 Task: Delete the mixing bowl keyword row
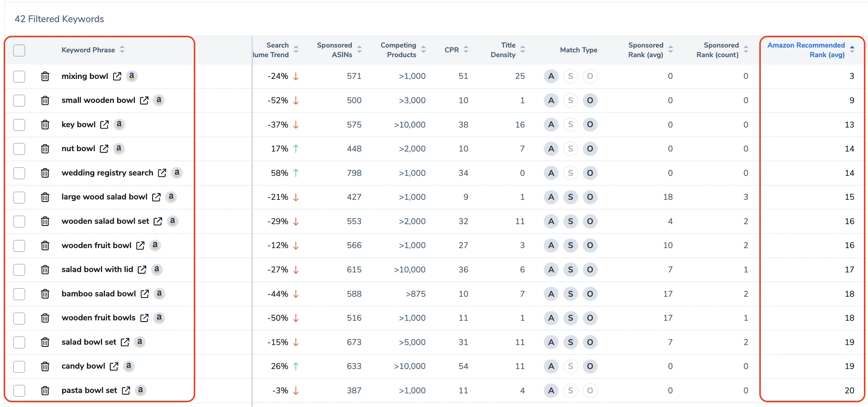pos(45,76)
